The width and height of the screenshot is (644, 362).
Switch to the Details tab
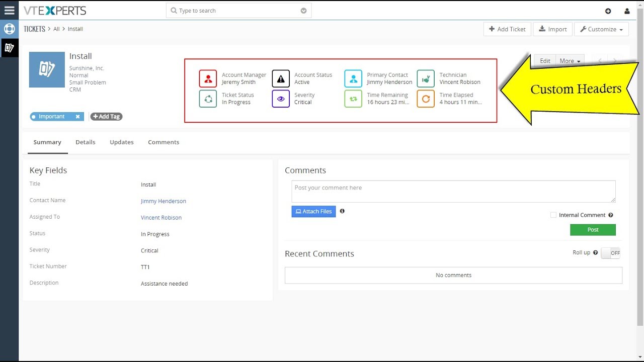pos(86,142)
